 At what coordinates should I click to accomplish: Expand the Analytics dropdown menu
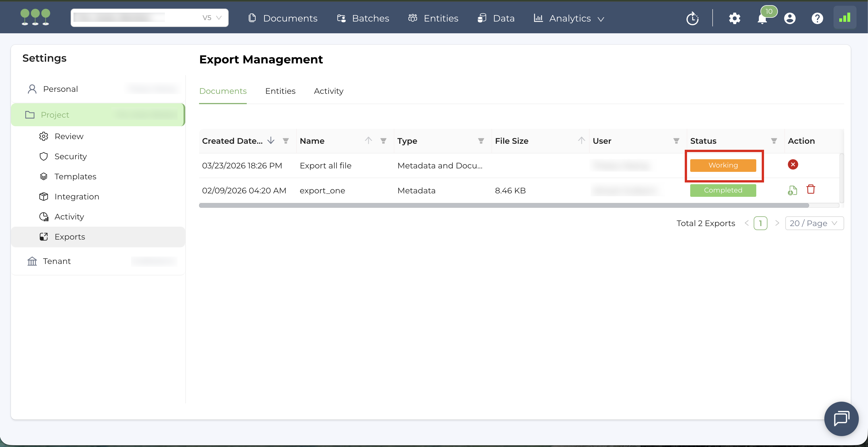point(570,19)
